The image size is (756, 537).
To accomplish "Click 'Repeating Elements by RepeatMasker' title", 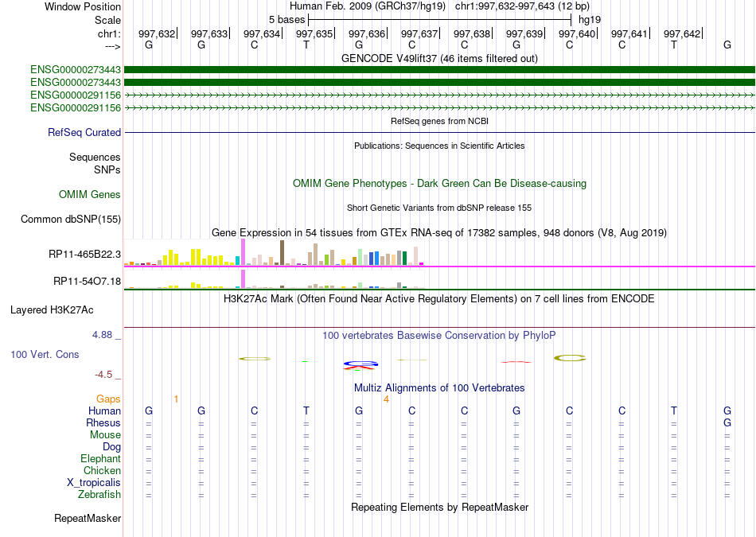I will coord(439,507).
